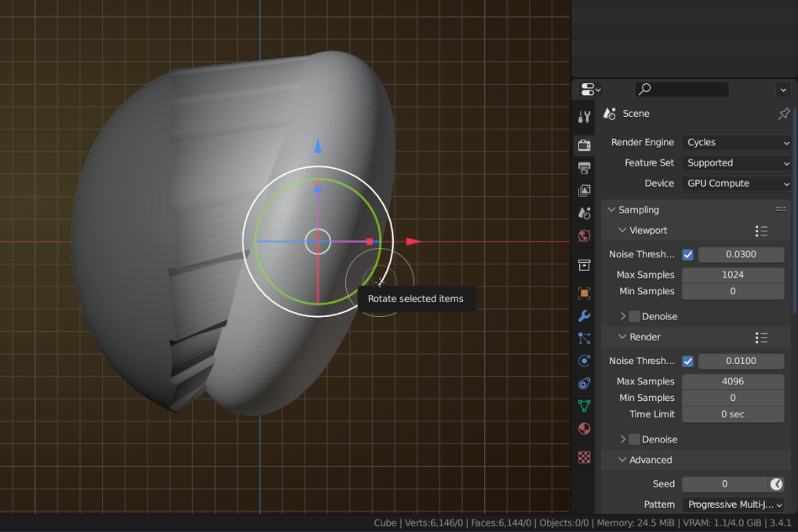This screenshot has height=532, width=798.
Task: Toggle Render Noise Threshold checkbox
Action: click(687, 361)
